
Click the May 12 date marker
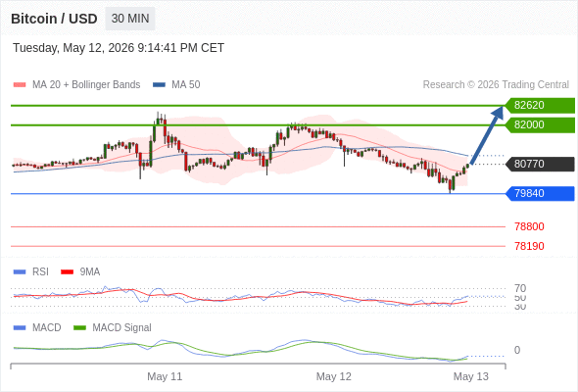click(334, 376)
